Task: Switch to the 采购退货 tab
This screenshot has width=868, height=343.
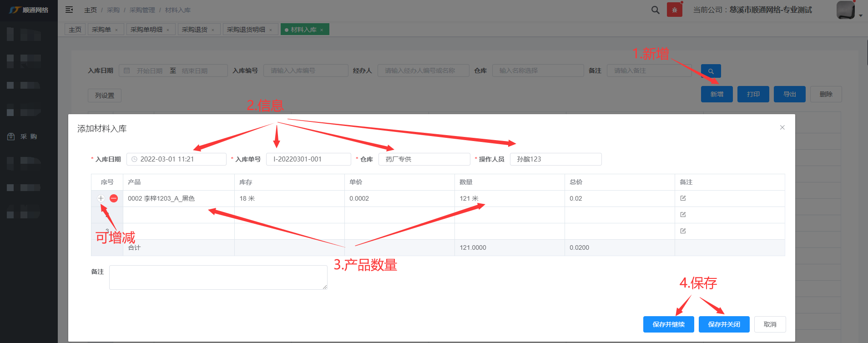Action: (194, 30)
